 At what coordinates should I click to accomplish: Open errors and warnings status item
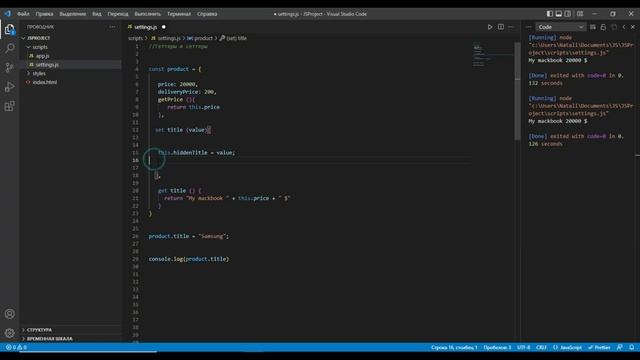(x=16, y=347)
